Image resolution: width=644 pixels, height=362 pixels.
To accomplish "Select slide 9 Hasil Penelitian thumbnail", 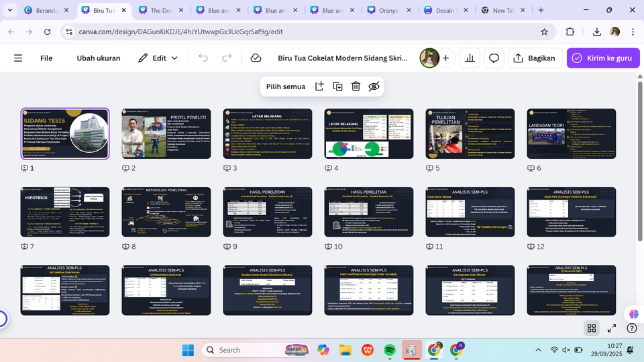I will (268, 212).
